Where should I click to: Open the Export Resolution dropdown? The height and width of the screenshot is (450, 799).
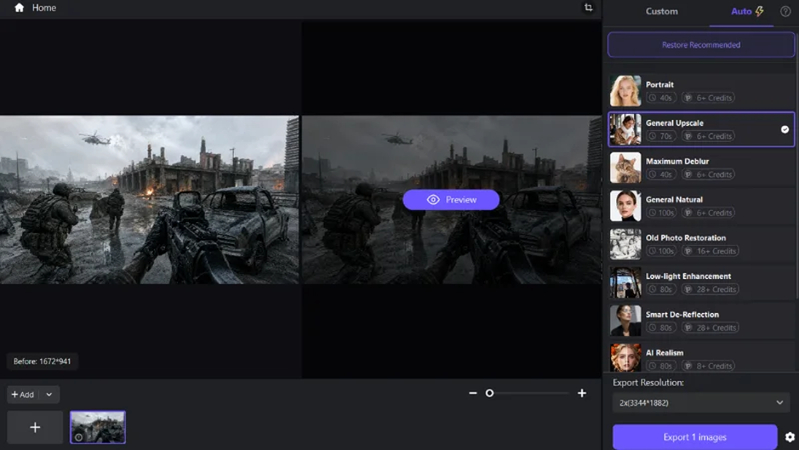701,403
